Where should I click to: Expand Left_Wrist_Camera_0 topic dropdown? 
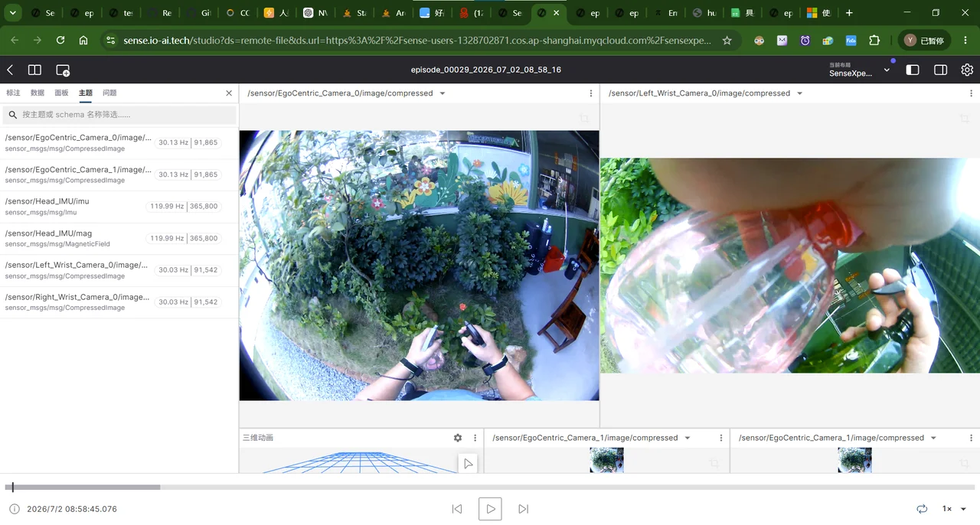(x=799, y=93)
